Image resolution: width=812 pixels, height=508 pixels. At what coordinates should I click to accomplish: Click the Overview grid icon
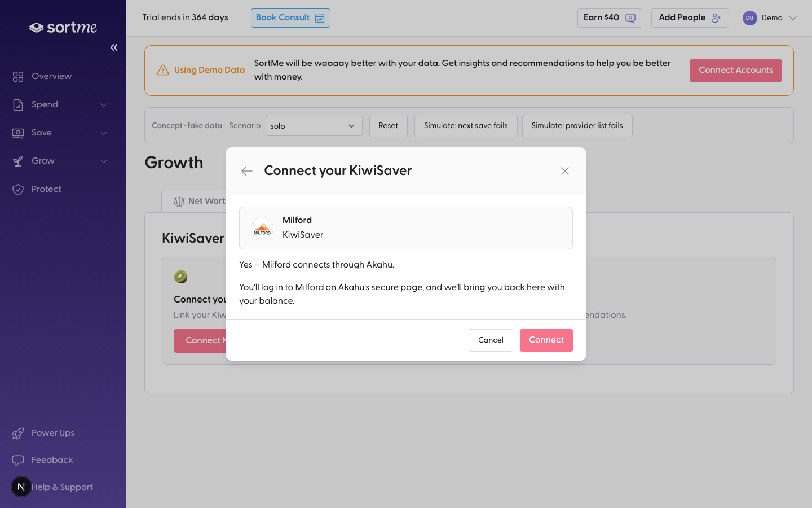tap(18, 76)
